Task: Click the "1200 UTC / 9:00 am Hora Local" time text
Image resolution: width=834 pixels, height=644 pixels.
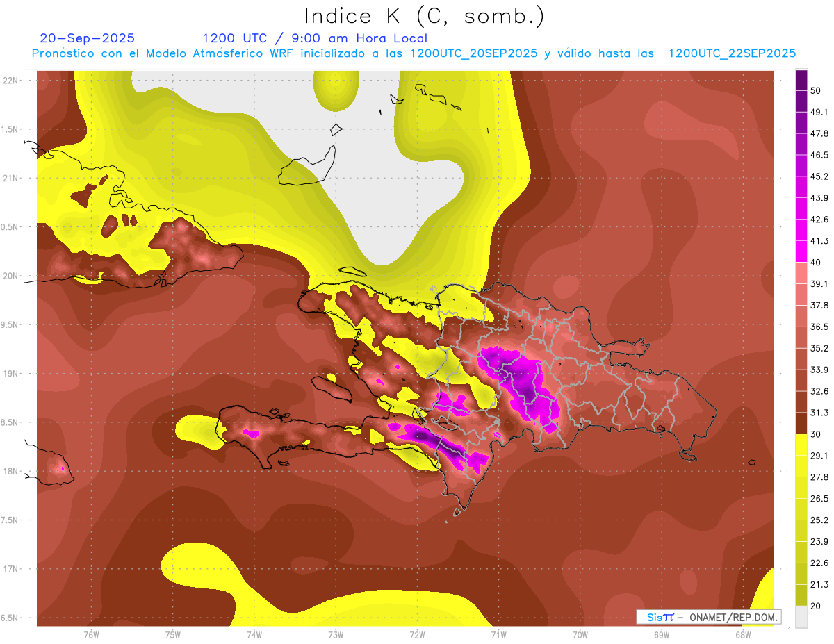Action: tap(315, 38)
